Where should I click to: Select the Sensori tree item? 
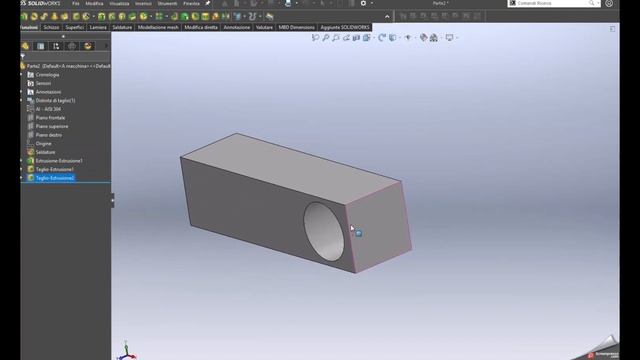coord(43,83)
